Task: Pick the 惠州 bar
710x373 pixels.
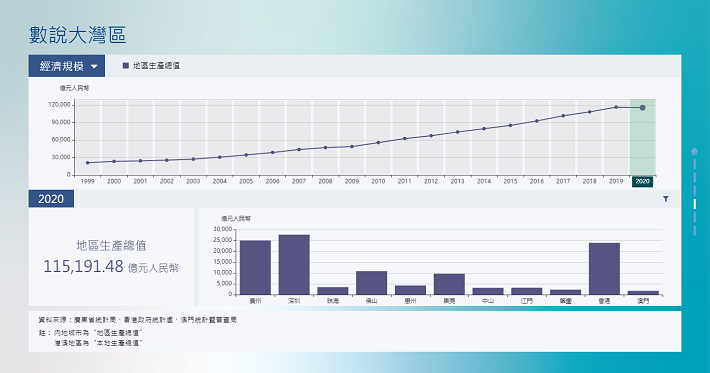Action: (411, 290)
